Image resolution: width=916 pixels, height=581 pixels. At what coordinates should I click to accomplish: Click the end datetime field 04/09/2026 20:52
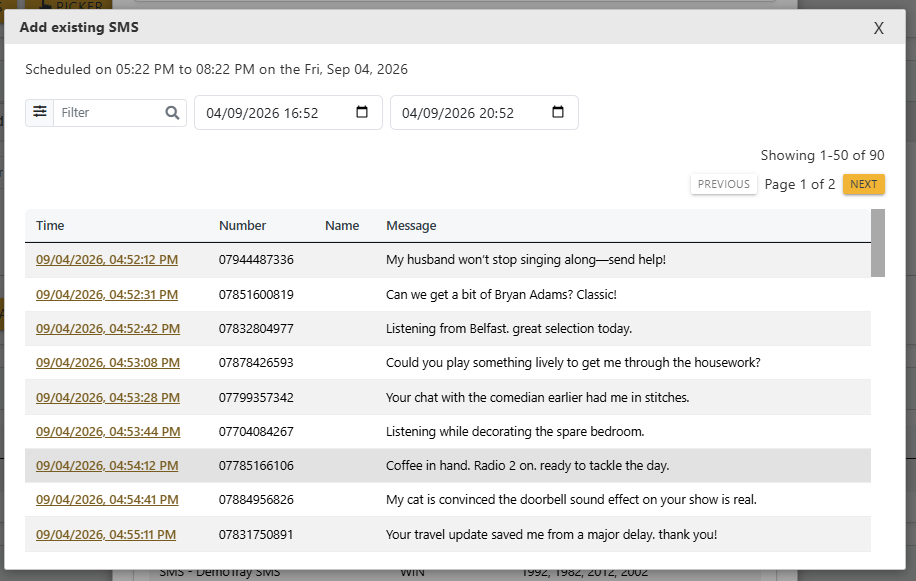pyautogui.click(x=484, y=113)
